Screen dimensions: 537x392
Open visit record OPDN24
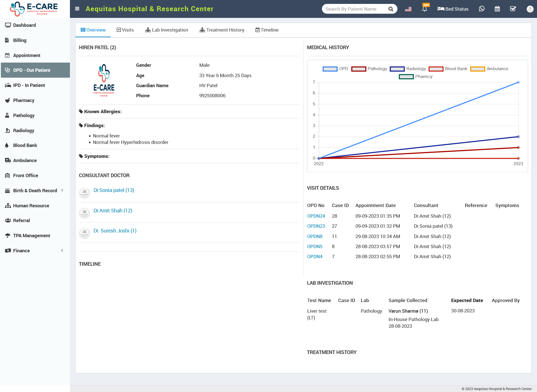click(316, 216)
